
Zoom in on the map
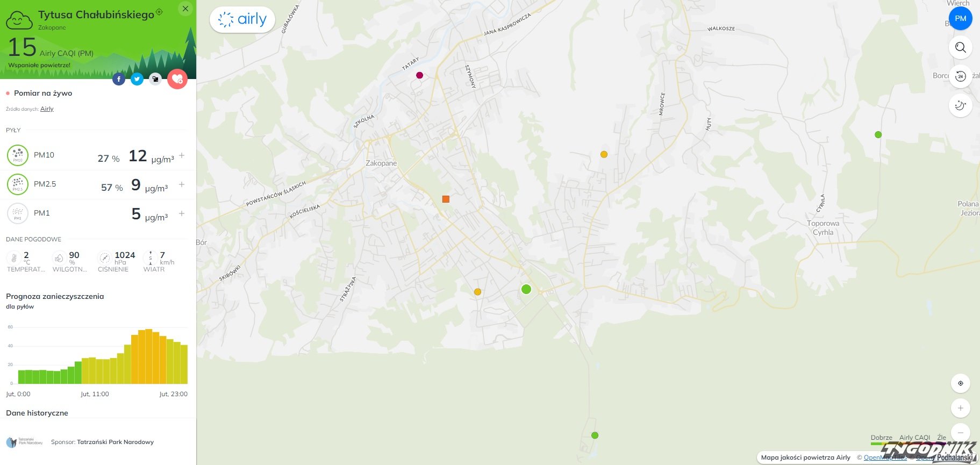960,408
